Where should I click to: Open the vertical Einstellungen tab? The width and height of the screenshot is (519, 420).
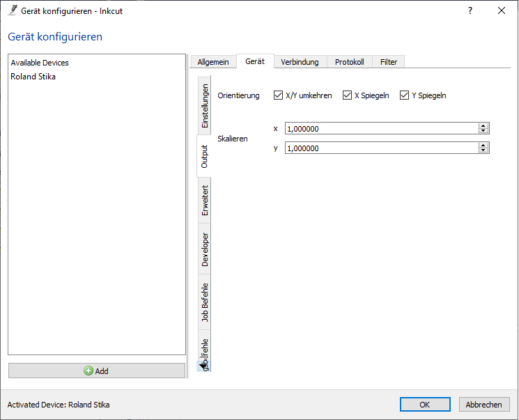tap(205, 107)
